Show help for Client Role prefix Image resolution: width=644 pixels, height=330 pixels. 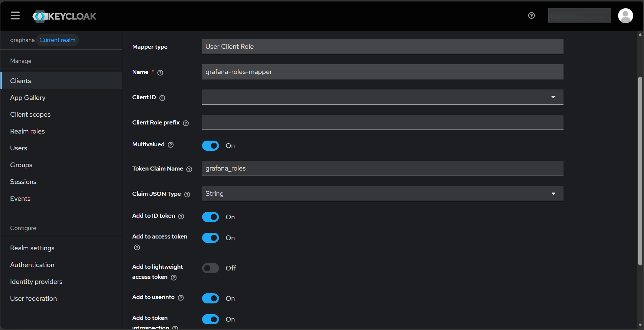pyautogui.click(x=186, y=123)
